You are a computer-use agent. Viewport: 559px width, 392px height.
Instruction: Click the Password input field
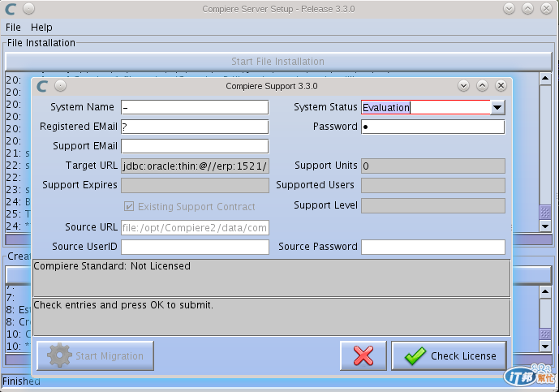433,127
